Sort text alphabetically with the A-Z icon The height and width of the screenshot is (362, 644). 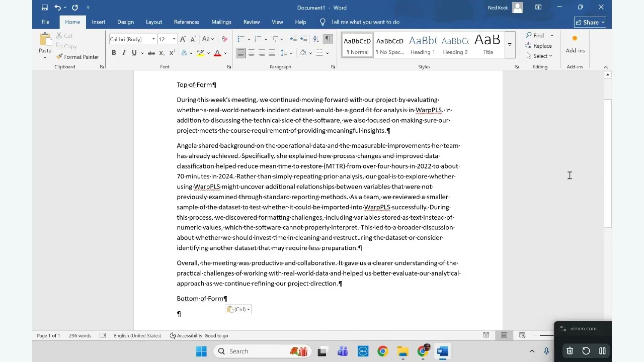(316, 39)
